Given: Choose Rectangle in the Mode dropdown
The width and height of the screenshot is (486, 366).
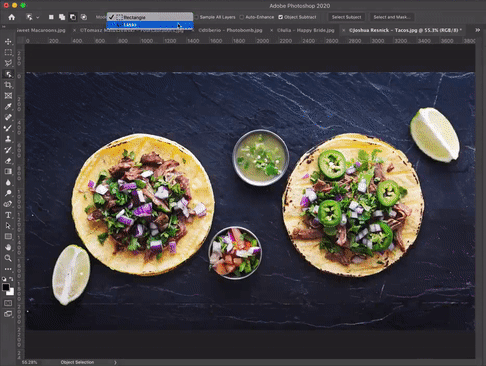Looking at the screenshot, I should pos(150,17).
